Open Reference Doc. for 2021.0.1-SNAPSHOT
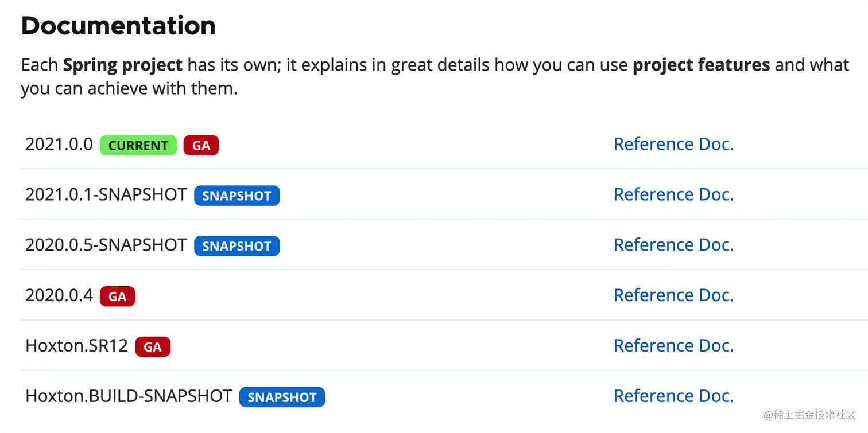Screen dimensions: 868x433 pyautogui.click(x=673, y=194)
